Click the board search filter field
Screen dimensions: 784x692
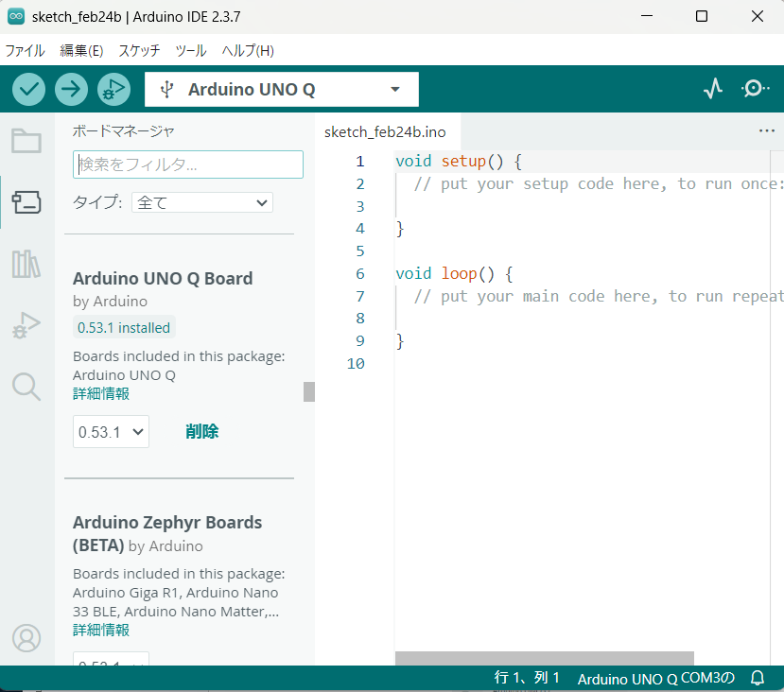coord(188,164)
